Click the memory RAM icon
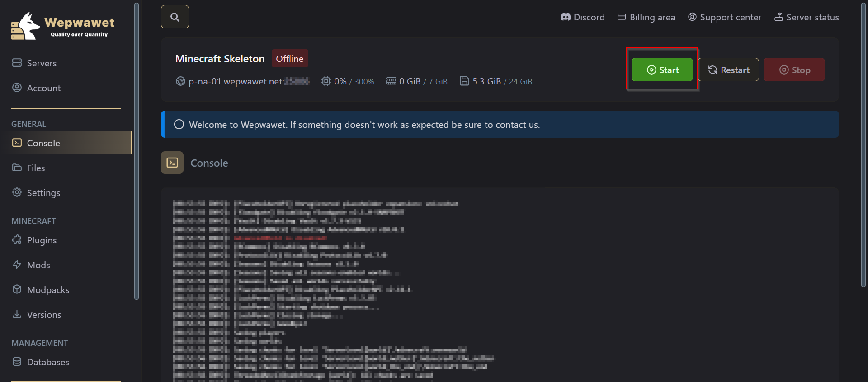This screenshot has height=382, width=868. pyautogui.click(x=391, y=81)
